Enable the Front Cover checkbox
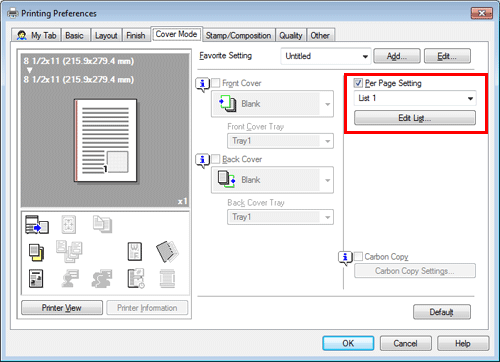Screen dimensions: 500x362 [216, 83]
